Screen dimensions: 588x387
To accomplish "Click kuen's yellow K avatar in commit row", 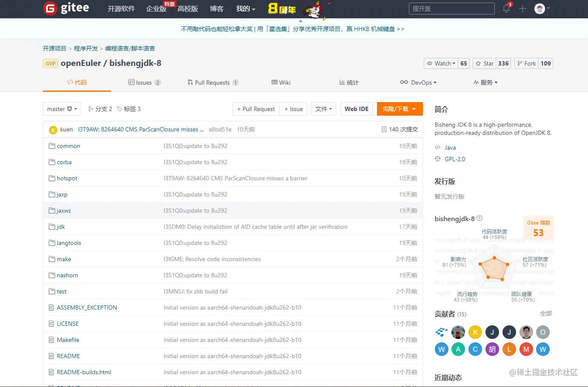I will [x=53, y=130].
